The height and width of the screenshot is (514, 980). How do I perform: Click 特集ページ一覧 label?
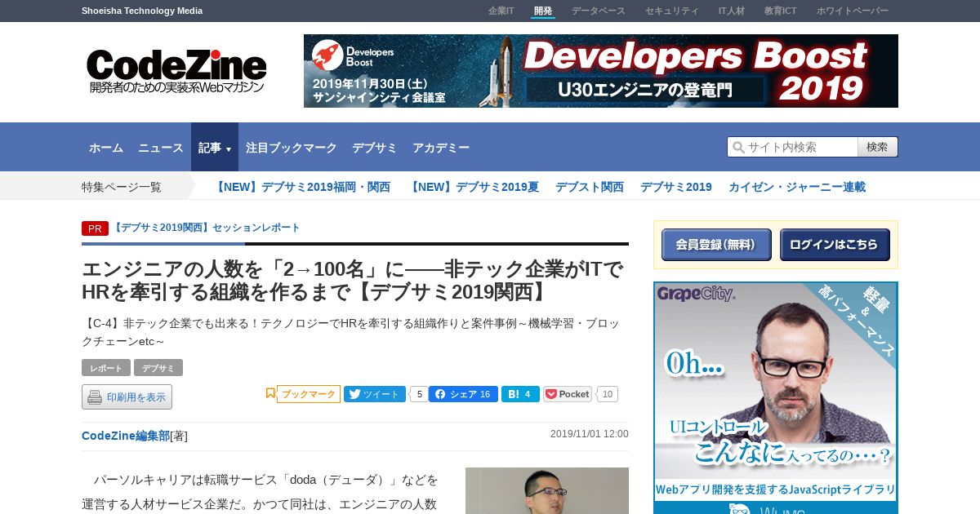tap(122, 187)
